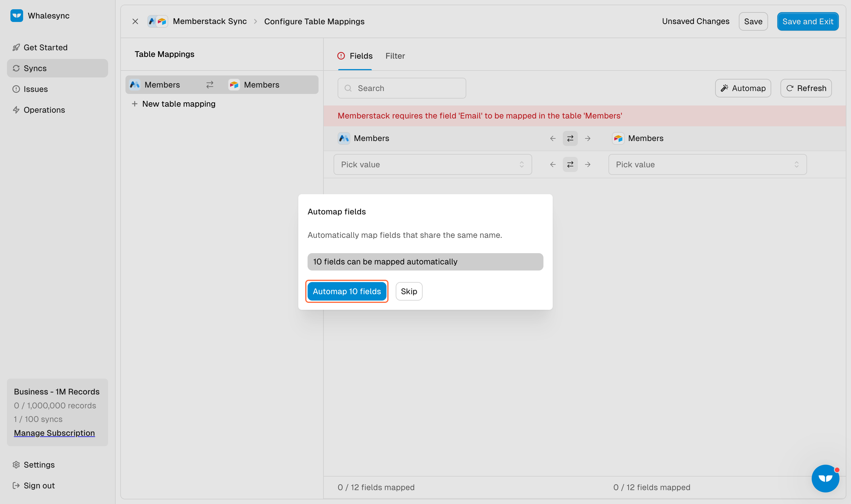Set table sync direction to right arrow
851x504 pixels.
588,138
